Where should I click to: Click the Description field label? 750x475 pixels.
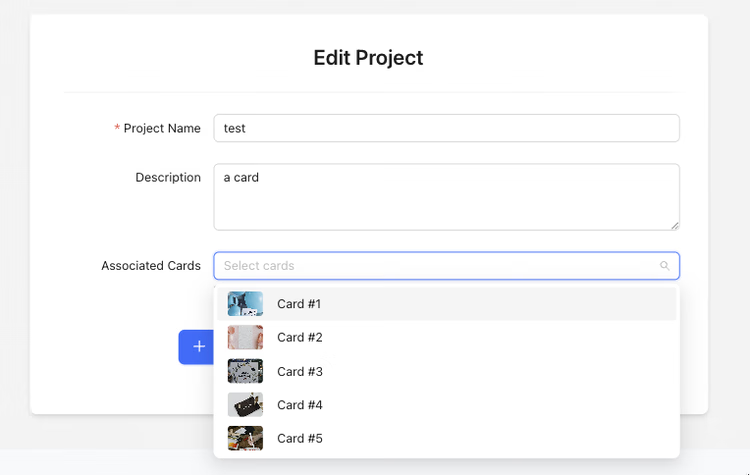[x=168, y=177]
